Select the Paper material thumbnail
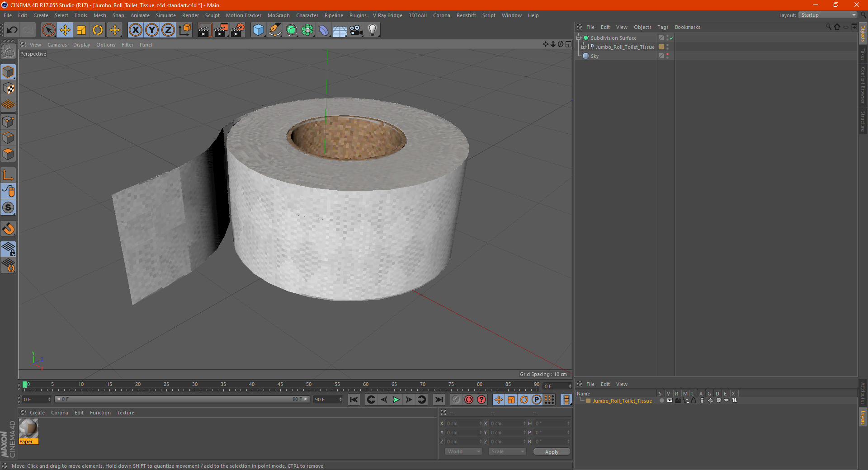This screenshot has width=868, height=470. pos(28,428)
